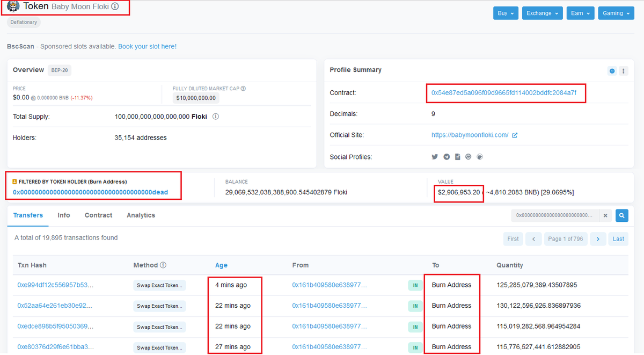Viewport: 644px width, 355px height.
Task: Click Swap Exact Token method in 4 mins row
Action: coord(159,285)
